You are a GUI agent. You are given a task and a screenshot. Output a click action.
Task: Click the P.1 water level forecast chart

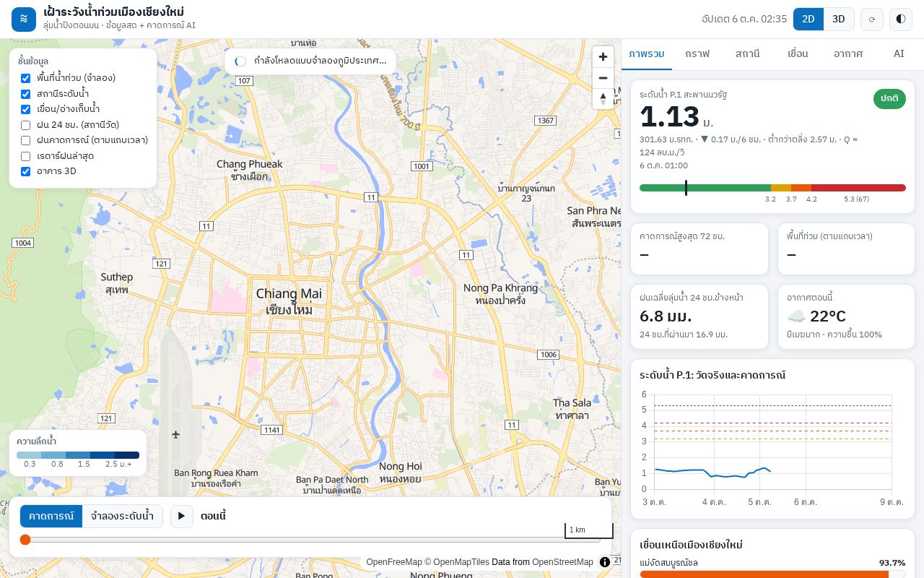772,448
